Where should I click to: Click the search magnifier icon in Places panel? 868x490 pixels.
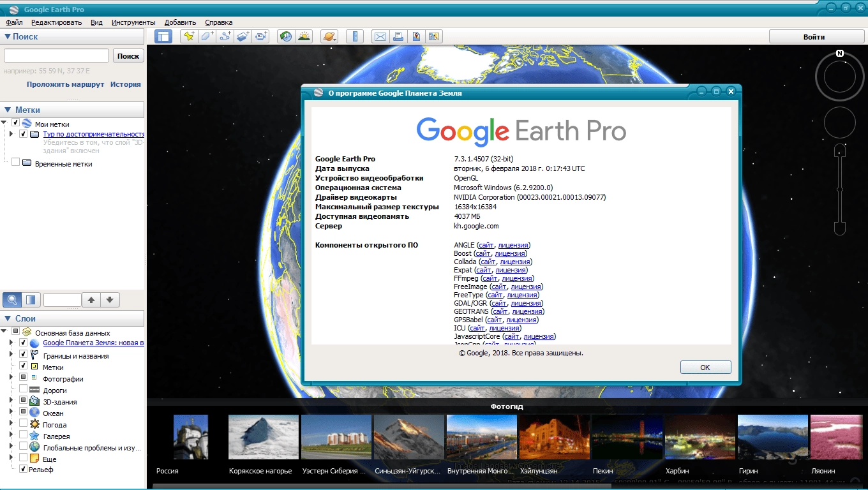coord(12,300)
